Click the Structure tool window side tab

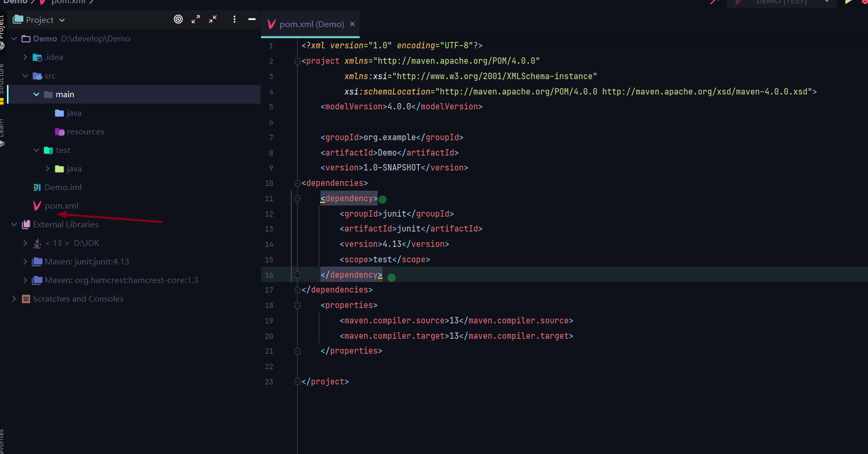2,79
